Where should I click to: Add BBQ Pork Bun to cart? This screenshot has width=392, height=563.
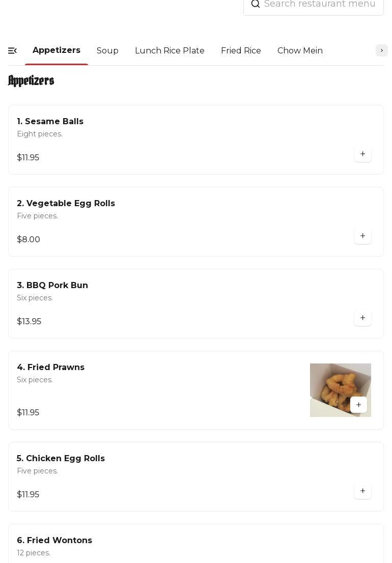click(362, 318)
